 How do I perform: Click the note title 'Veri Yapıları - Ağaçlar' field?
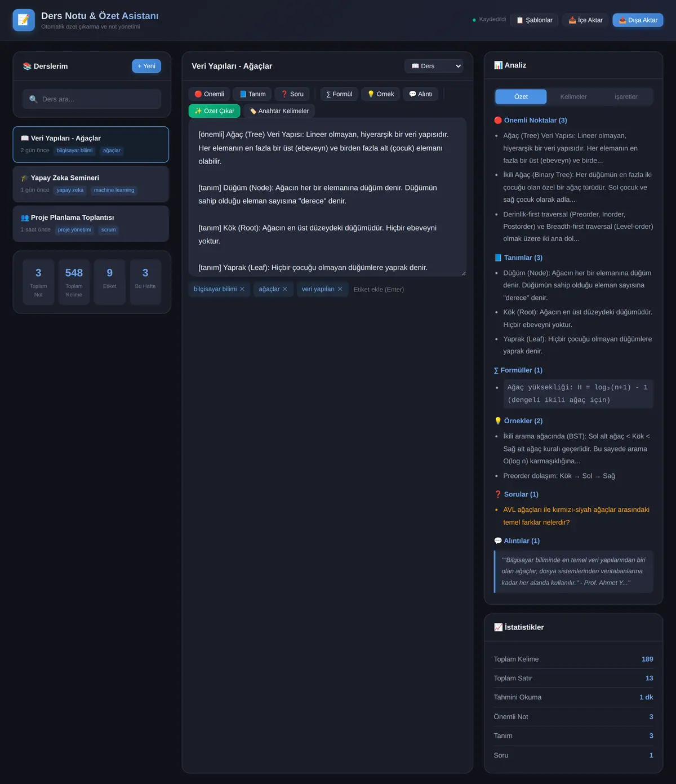[295, 66]
